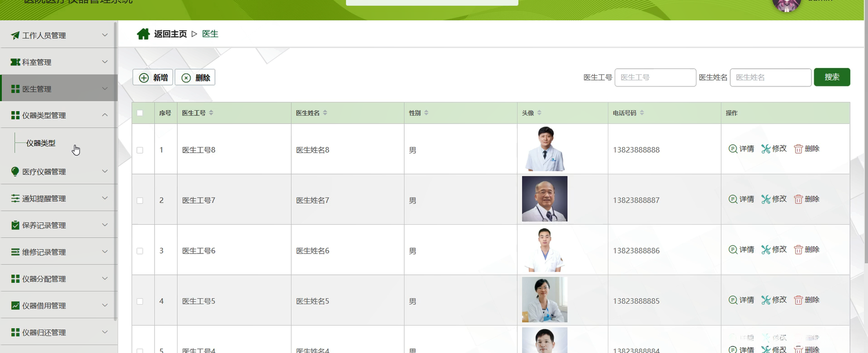Viewport: 868px width, 353px height.
Task: Expand the 保养记录管理 chevron
Action: point(105,225)
